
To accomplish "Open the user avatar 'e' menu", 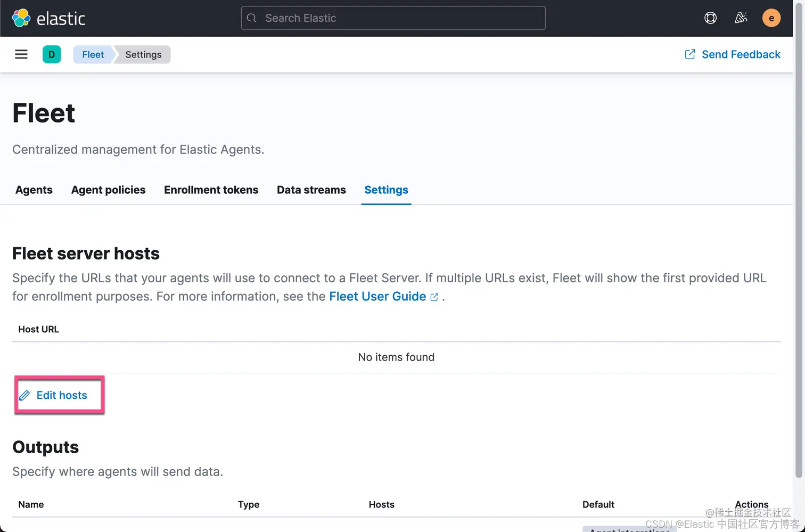I will point(771,18).
